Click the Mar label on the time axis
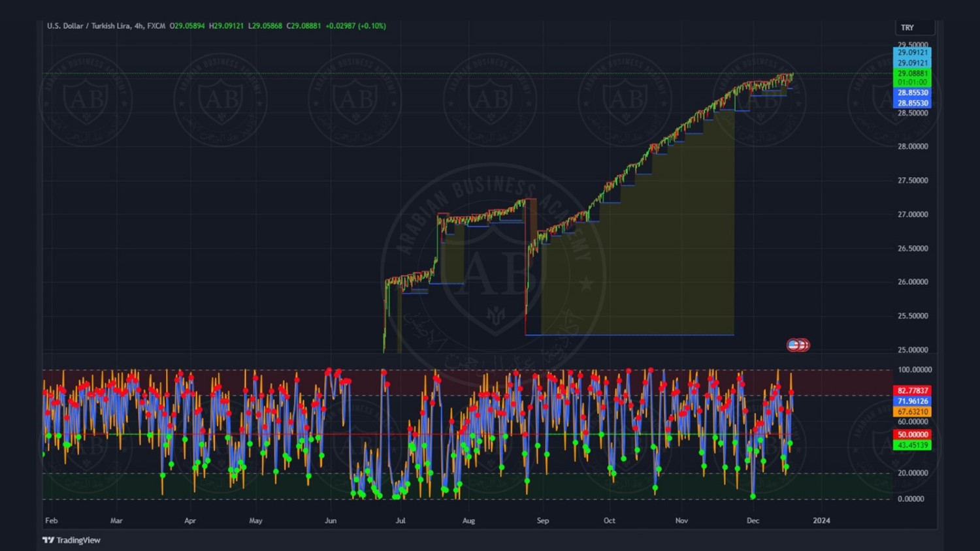The image size is (980, 551). click(x=116, y=520)
